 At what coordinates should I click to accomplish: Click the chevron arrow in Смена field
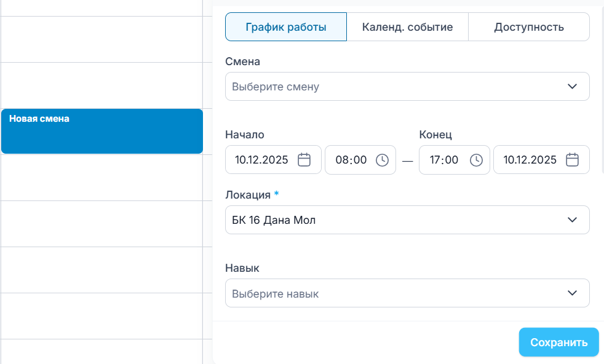[573, 87]
